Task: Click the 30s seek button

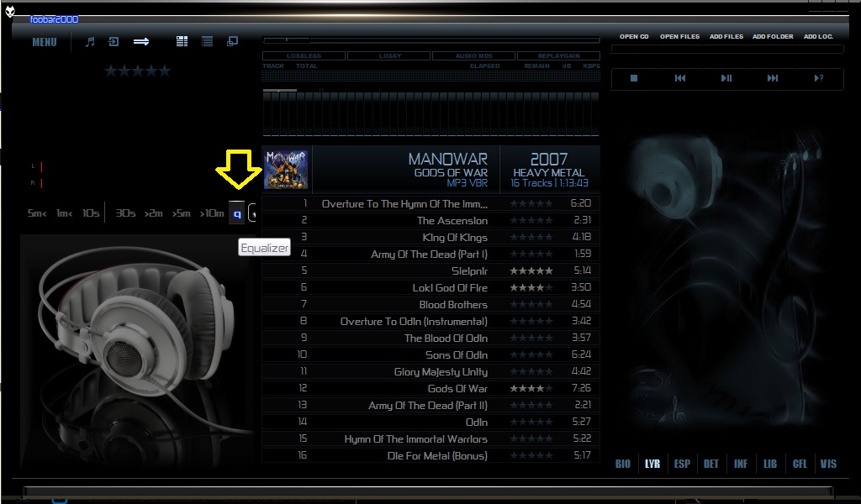Action: [x=125, y=213]
